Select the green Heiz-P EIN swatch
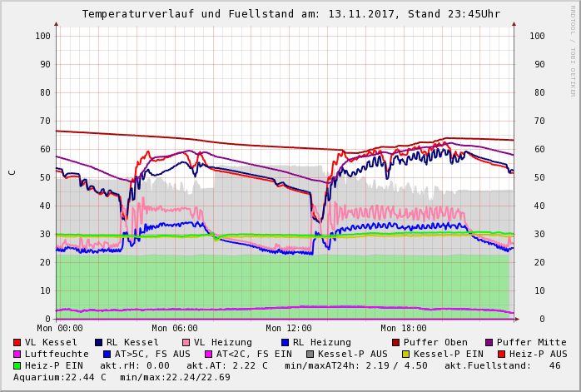Screen dimensions: 581x392 click(x=17, y=365)
